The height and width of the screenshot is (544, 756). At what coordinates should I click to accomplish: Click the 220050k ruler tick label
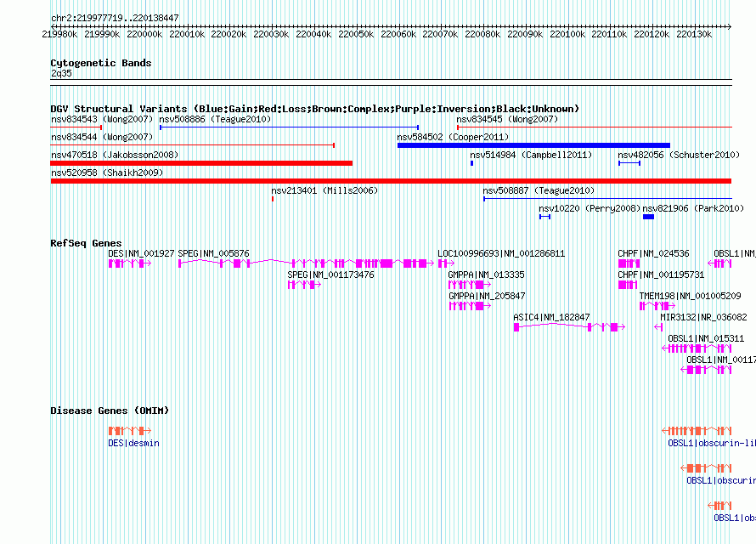356,34
